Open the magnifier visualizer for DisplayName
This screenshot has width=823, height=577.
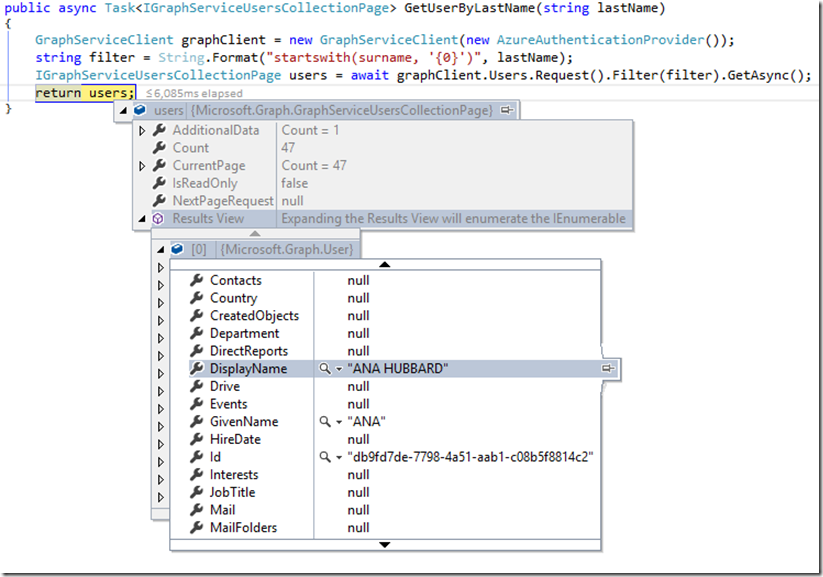(324, 369)
